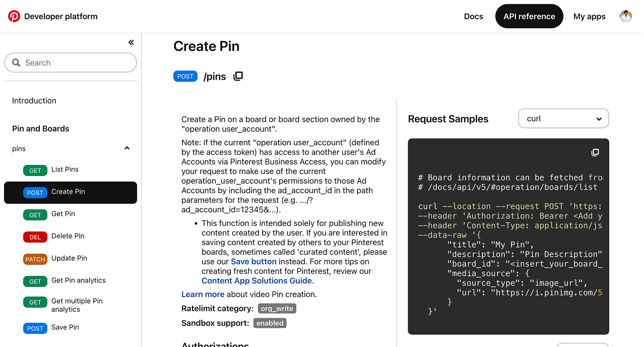
Task: Click GET badge beside List Pins
Action: tap(35, 170)
